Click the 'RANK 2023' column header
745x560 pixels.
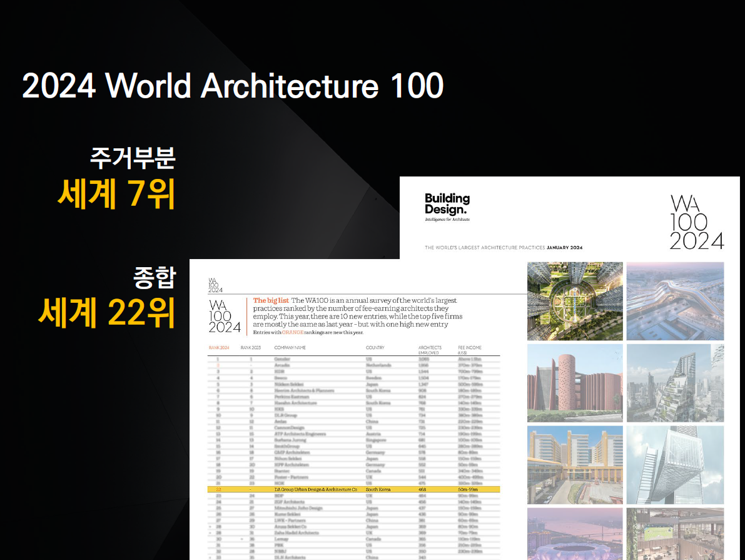251,347
